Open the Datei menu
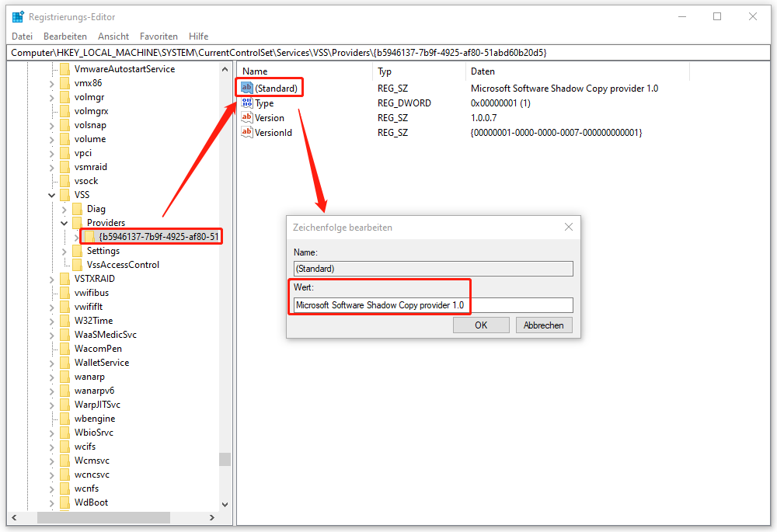The width and height of the screenshot is (777, 532). click(x=23, y=37)
